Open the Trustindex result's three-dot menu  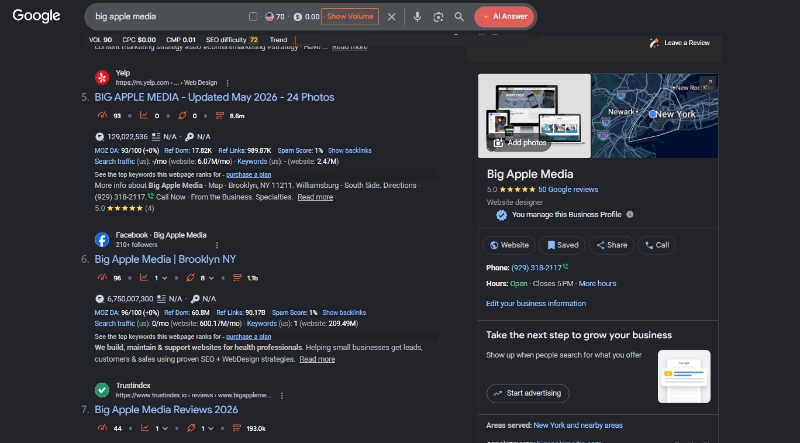click(282, 396)
